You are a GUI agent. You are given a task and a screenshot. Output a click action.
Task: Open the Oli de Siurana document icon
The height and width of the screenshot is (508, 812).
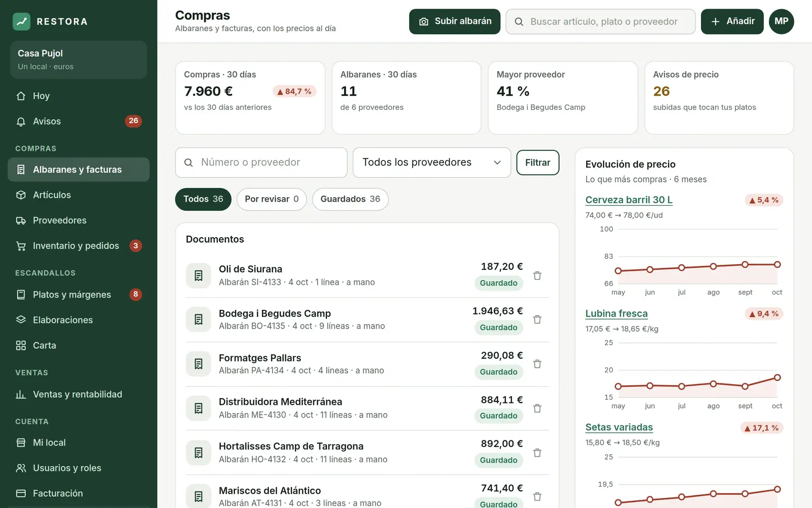click(198, 275)
